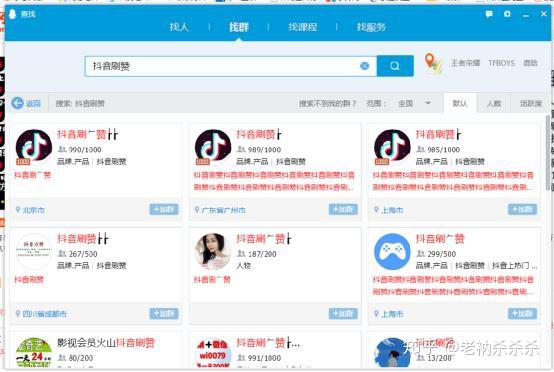Open 北京市 location link
Screen dimensions: 554x372
(x=34, y=210)
